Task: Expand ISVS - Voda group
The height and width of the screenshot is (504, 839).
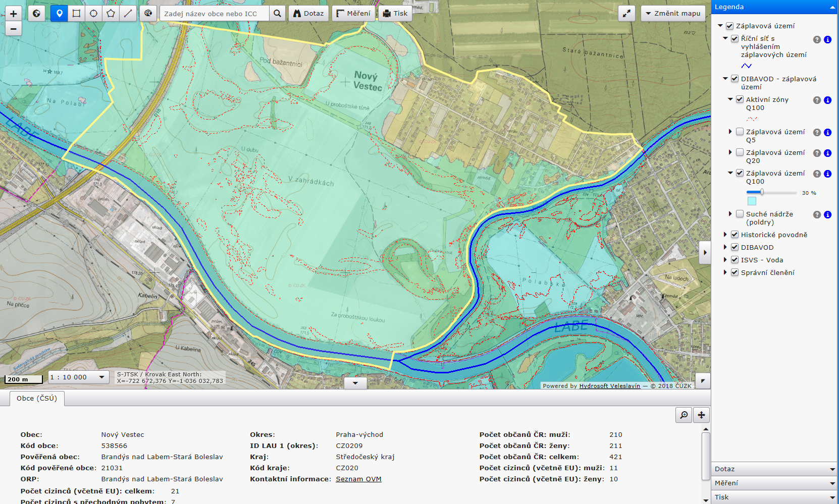Action: click(x=725, y=260)
